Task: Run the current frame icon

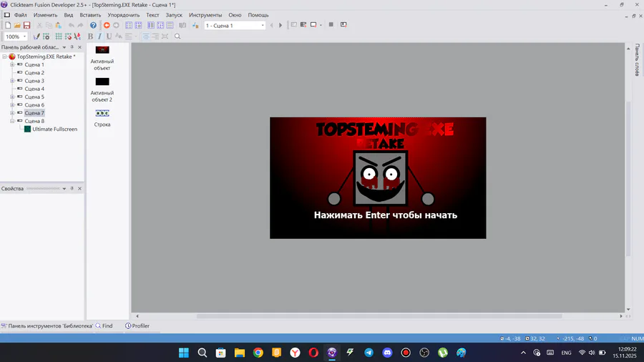Action: point(313,25)
